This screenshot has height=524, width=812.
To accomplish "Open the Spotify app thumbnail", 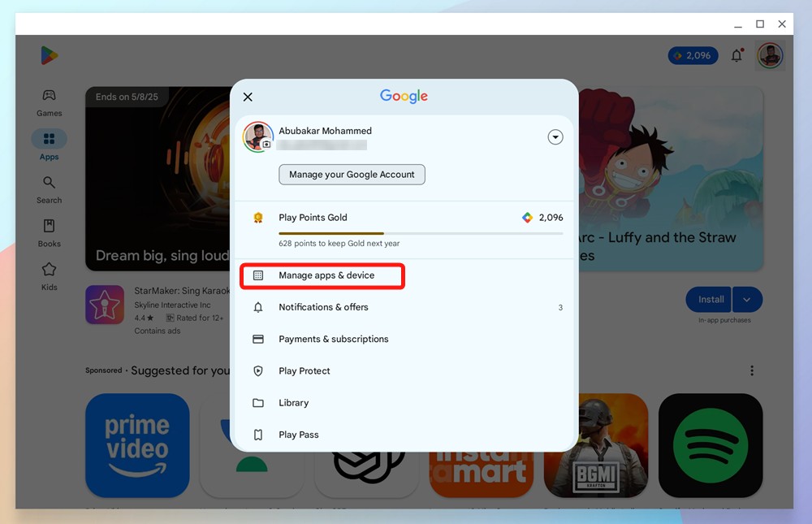I will click(x=710, y=445).
